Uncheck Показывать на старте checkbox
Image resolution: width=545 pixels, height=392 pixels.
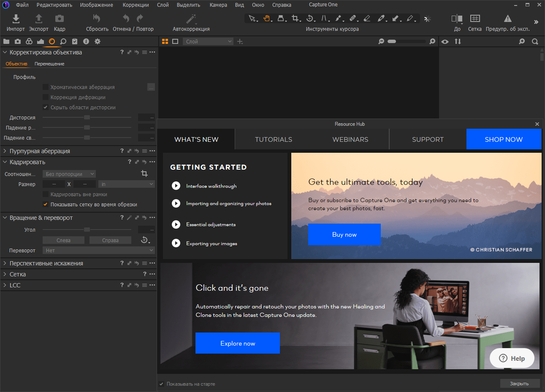(x=161, y=384)
